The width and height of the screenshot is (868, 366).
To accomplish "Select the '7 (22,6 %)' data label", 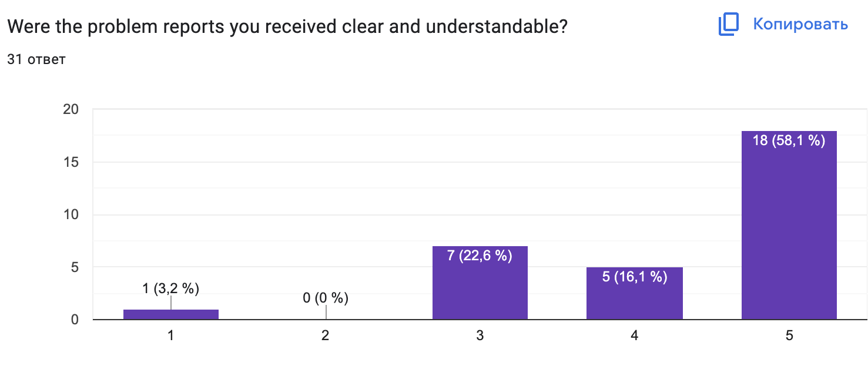I will [x=480, y=256].
